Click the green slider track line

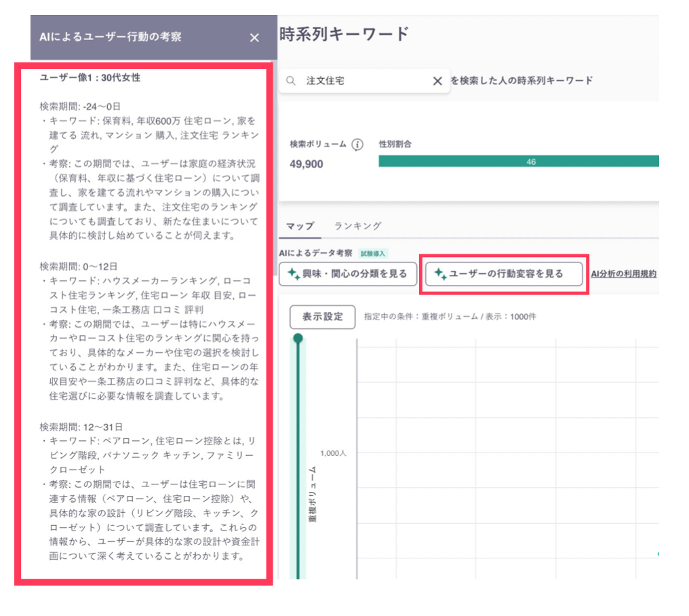[298, 459]
